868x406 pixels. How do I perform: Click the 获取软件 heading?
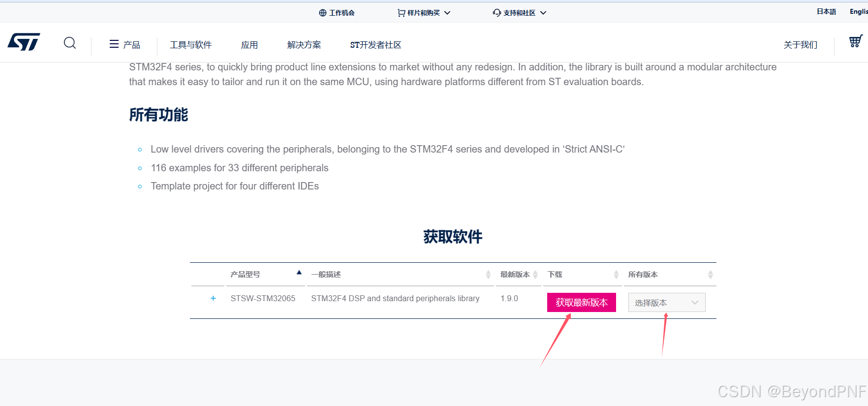pos(453,237)
